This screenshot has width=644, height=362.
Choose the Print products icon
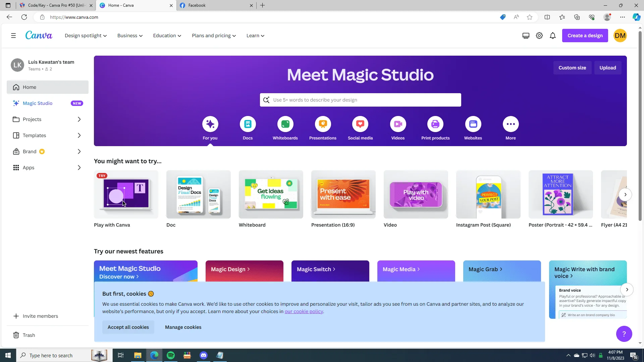tap(435, 124)
